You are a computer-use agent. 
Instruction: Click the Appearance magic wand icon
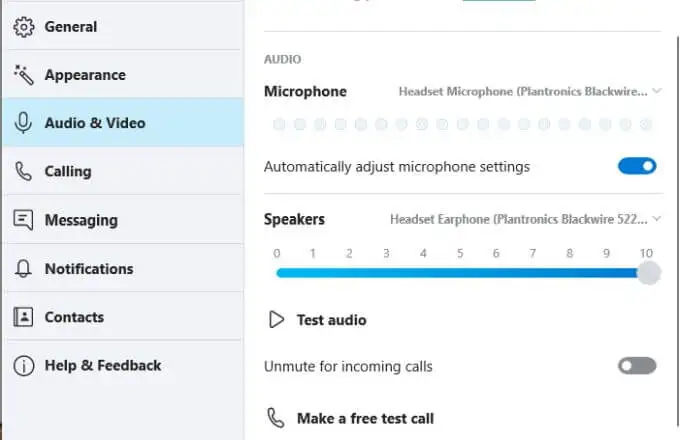pyautogui.click(x=23, y=75)
